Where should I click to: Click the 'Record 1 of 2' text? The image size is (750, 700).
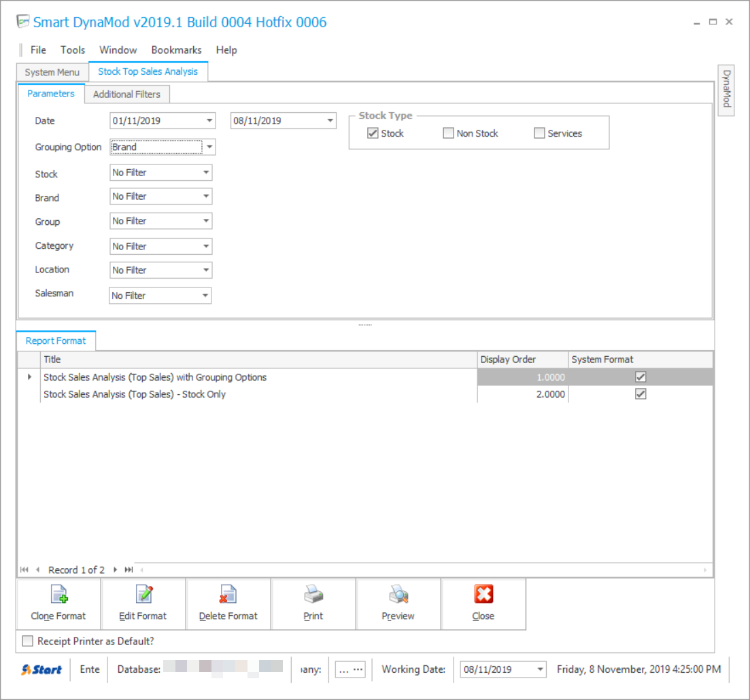[x=76, y=570]
